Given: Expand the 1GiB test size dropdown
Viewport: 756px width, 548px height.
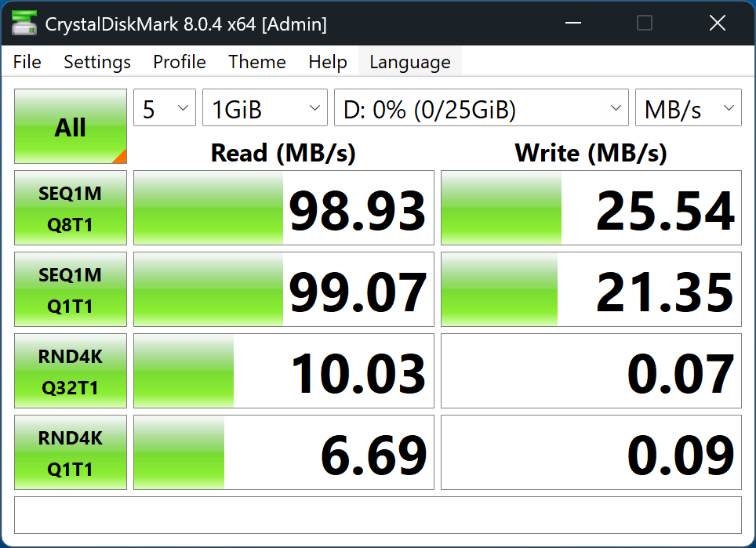Looking at the screenshot, I should click(x=265, y=107).
